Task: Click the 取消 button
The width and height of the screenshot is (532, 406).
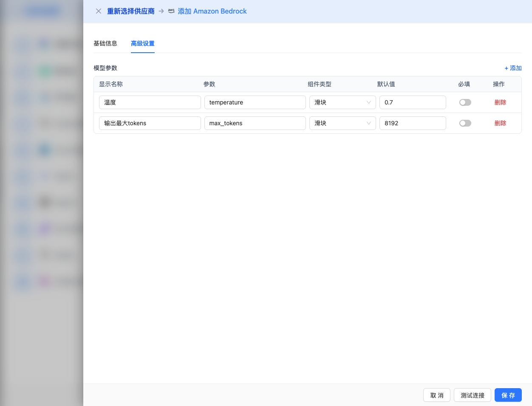Action: (436, 395)
